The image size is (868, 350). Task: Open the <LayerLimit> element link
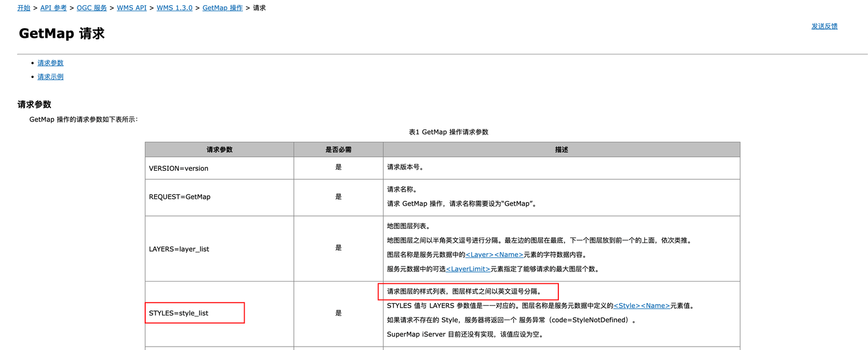(x=467, y=269)
